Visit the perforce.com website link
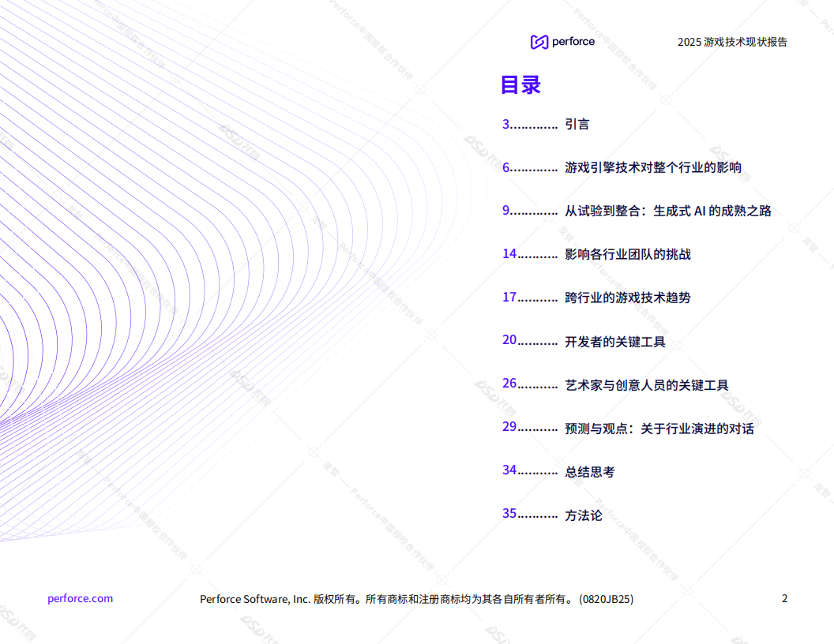Image resolution: width=834 pixels, height=644 pixels. click(80, 598)
